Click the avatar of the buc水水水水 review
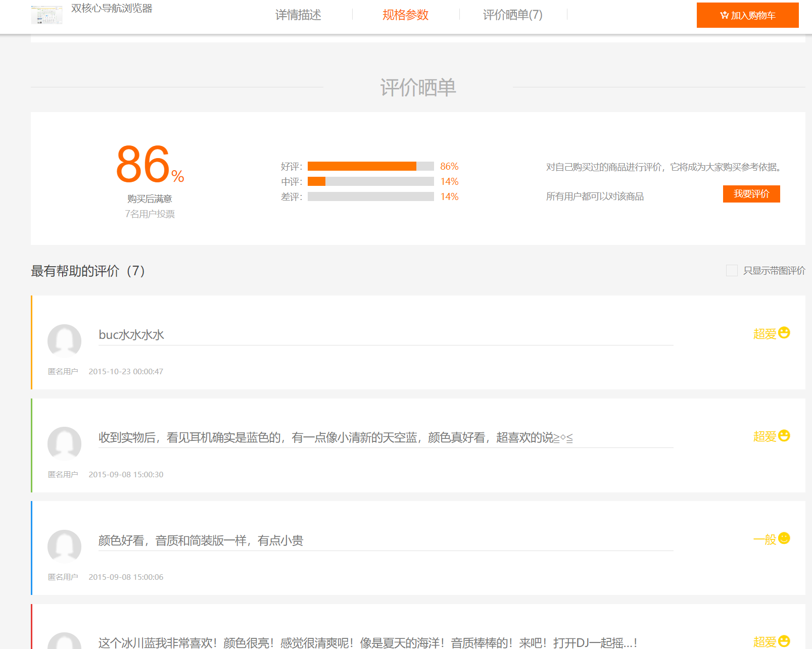Viewport: 812px width, 649px height. (x=64, y=341)
